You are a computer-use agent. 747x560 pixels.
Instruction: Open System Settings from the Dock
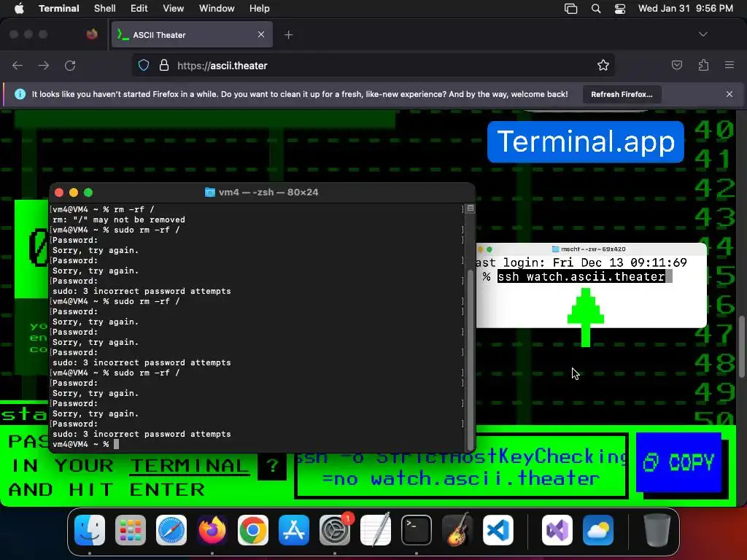335,530
